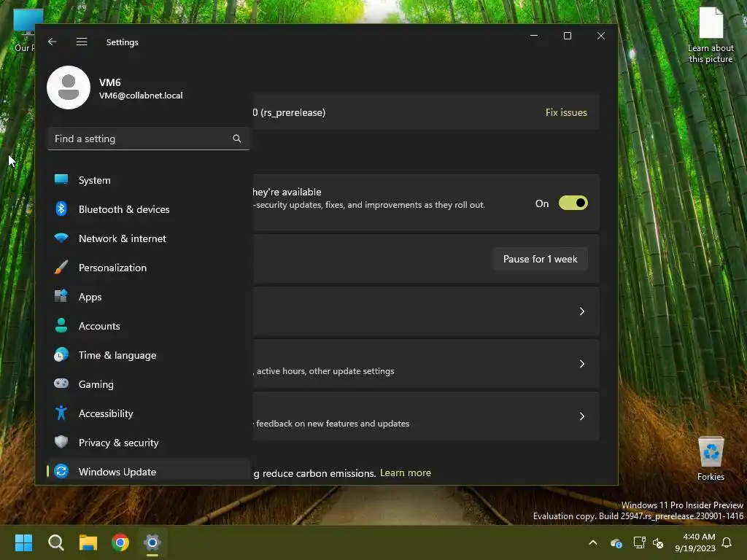Click the System monitor icon in sidebar
The width and height of the screenshot is (747, 560).
point(61,179)
